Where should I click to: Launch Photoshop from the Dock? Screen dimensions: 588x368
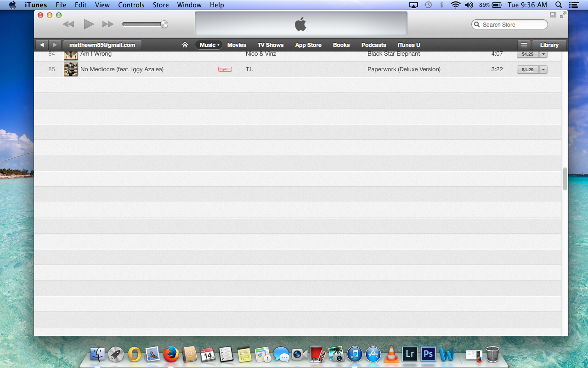(428, 354)
